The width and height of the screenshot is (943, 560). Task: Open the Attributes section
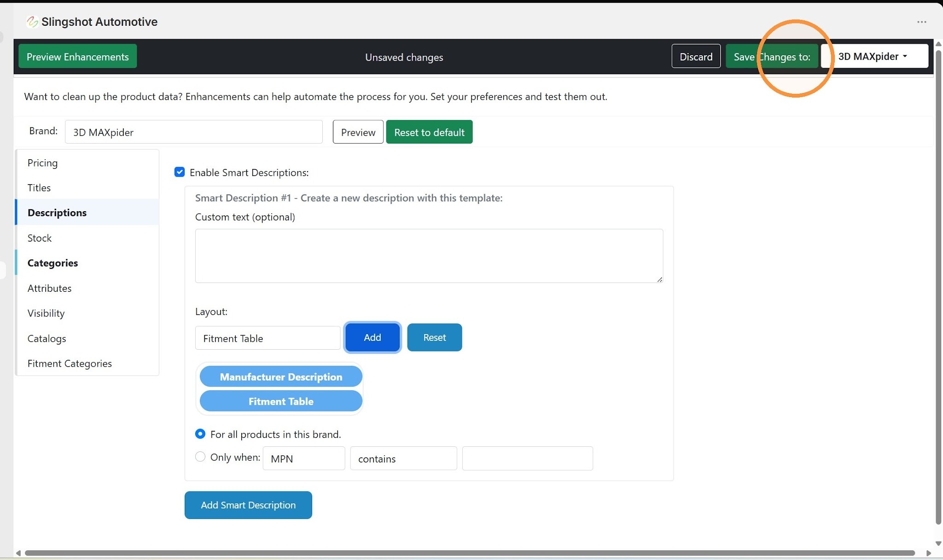pos(87,288)
